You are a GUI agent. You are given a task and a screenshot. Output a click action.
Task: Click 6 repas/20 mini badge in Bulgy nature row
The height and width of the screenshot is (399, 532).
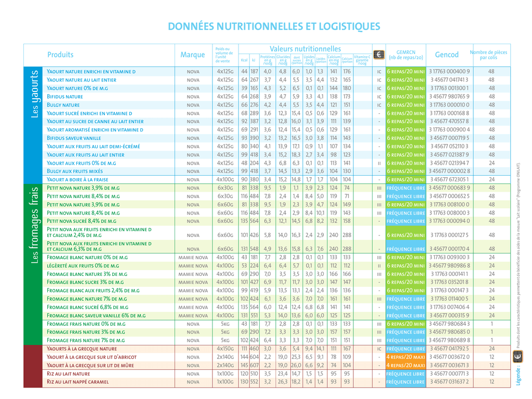click(x=406, y=105)
